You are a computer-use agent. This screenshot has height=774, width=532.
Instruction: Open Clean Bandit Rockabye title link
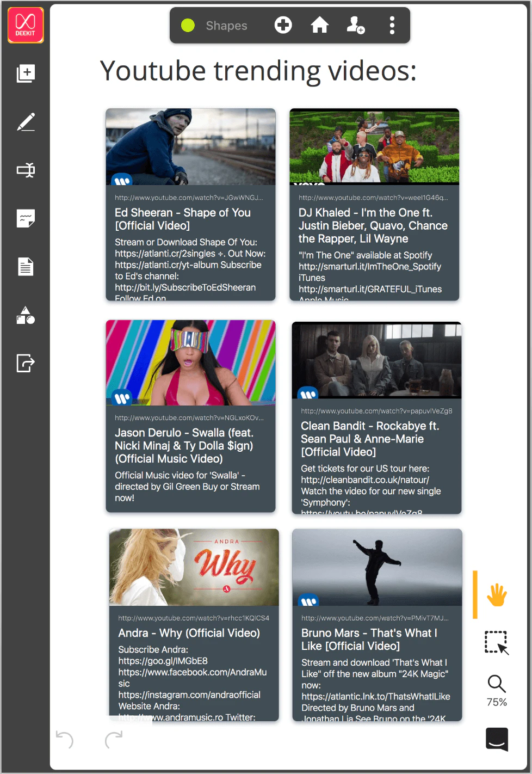coord(370,439)
